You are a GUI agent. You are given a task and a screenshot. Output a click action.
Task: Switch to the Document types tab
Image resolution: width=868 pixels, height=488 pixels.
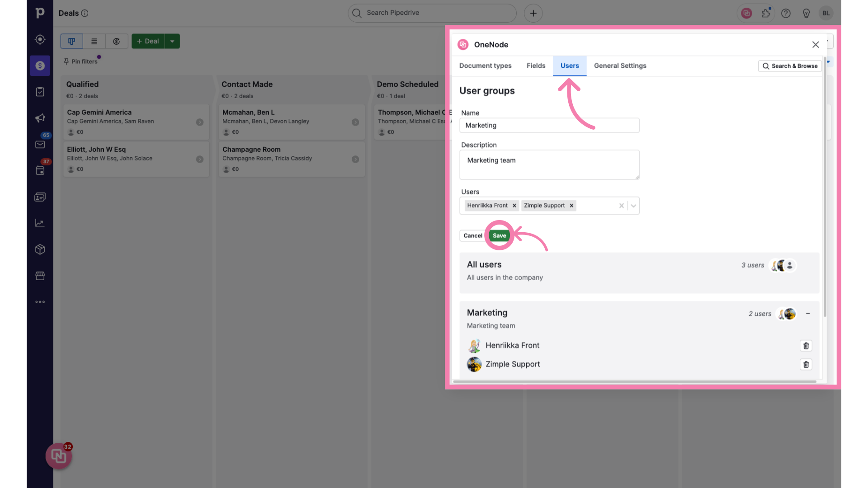tap(485, 66)
